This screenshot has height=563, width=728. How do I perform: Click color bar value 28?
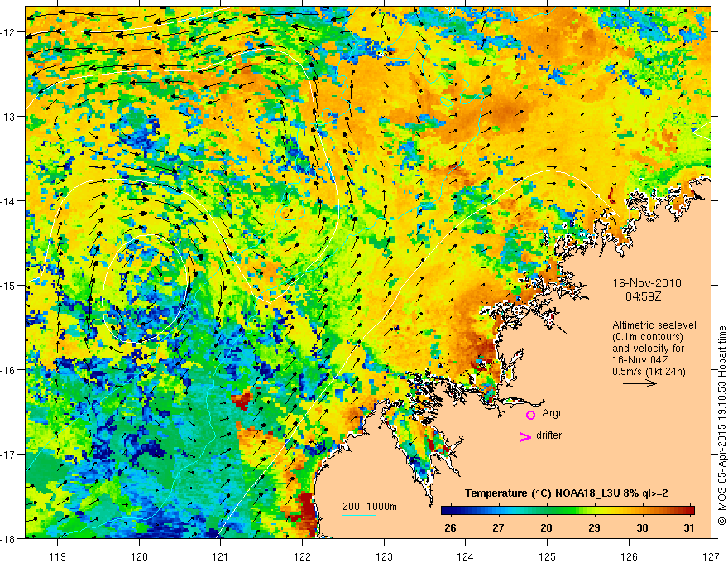coord(546,528)
